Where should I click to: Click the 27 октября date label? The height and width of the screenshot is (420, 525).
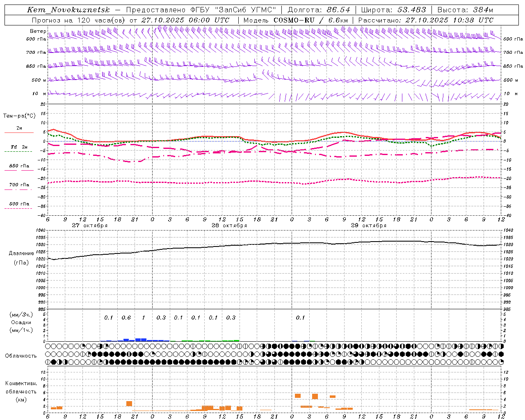click(x=89, y=226)
